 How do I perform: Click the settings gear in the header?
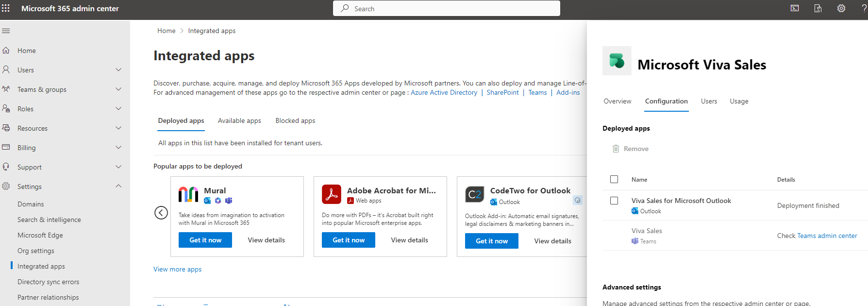(841, 8)
